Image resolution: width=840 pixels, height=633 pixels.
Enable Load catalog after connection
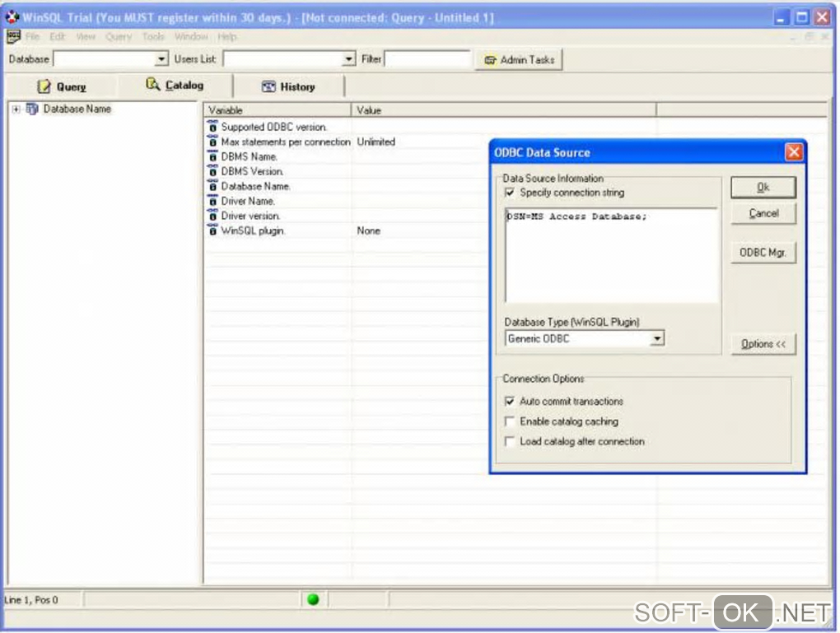click(510, 441)
